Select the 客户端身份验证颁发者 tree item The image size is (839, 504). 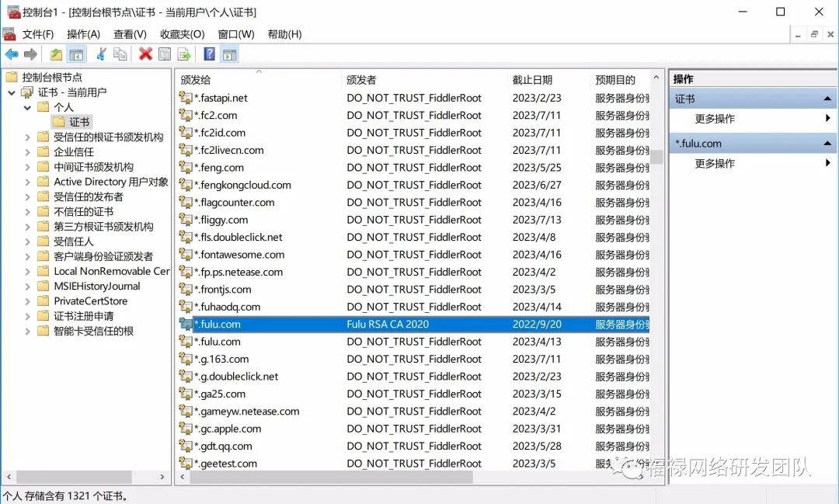(x=103, y=256)
